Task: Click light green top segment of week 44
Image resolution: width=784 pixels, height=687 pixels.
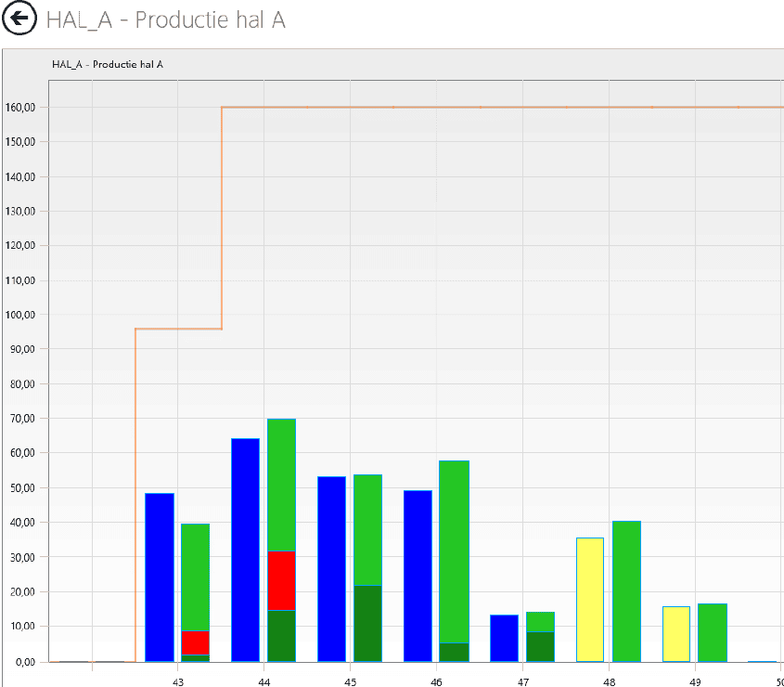Action: coord(281,485)
